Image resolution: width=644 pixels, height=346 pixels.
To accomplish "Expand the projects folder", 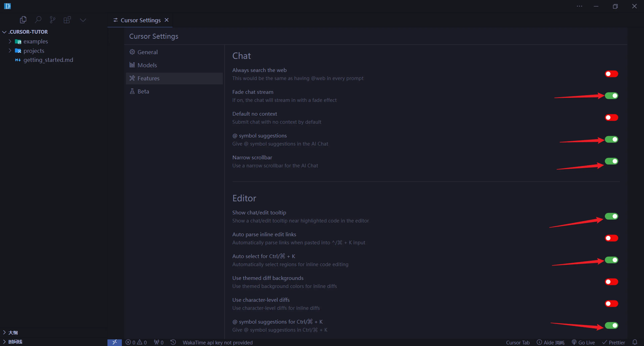I will point(34,51).
